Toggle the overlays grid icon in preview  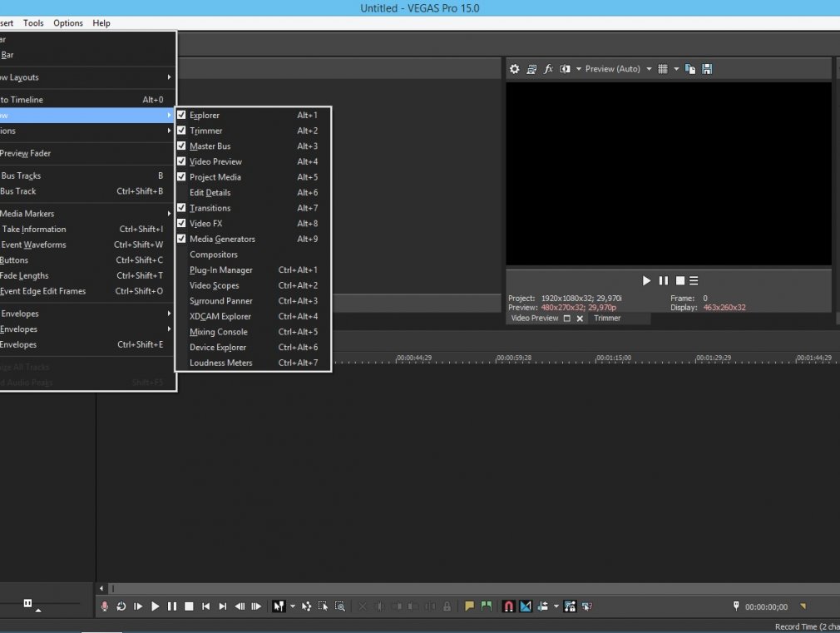(x=663, y=69)
